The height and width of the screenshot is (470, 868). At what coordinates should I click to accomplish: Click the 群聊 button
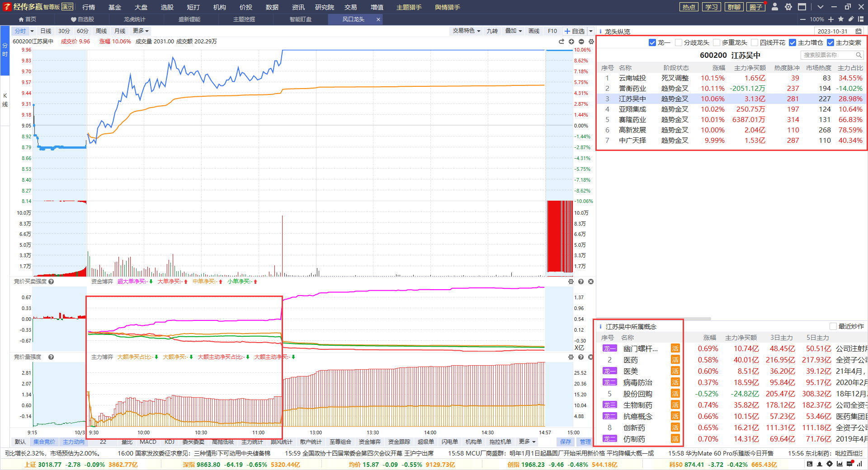734,7
